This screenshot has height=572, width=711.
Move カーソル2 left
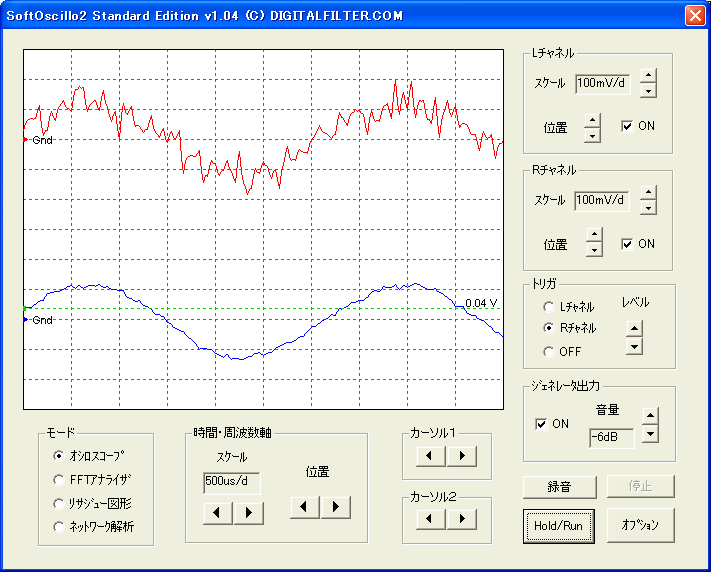430,519
